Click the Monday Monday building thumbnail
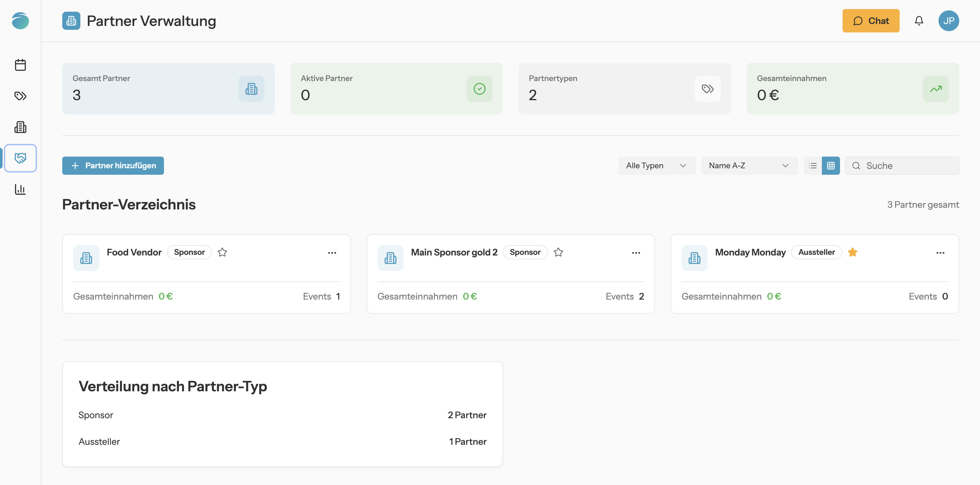 [694, 258]
